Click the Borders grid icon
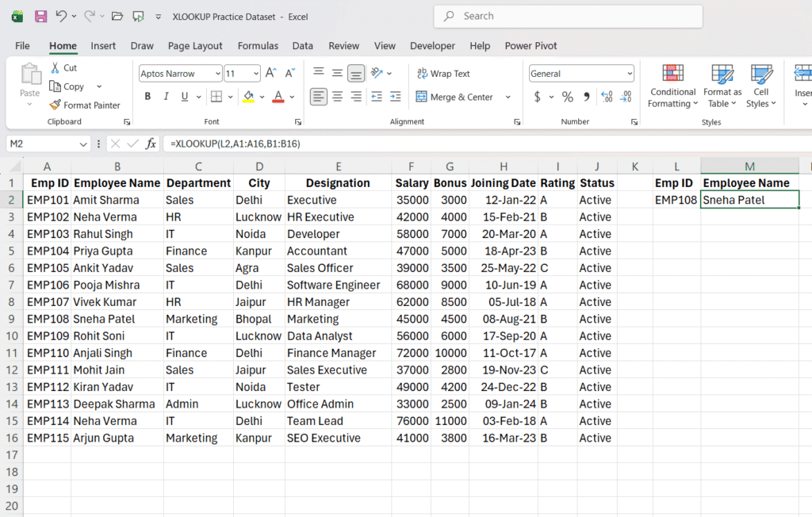The width and height of the screenshot is (812, 517). coord(216,97)
